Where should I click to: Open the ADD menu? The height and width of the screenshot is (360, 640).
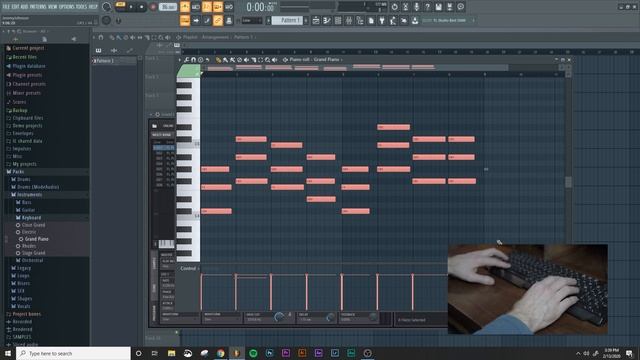click(24, 7)
